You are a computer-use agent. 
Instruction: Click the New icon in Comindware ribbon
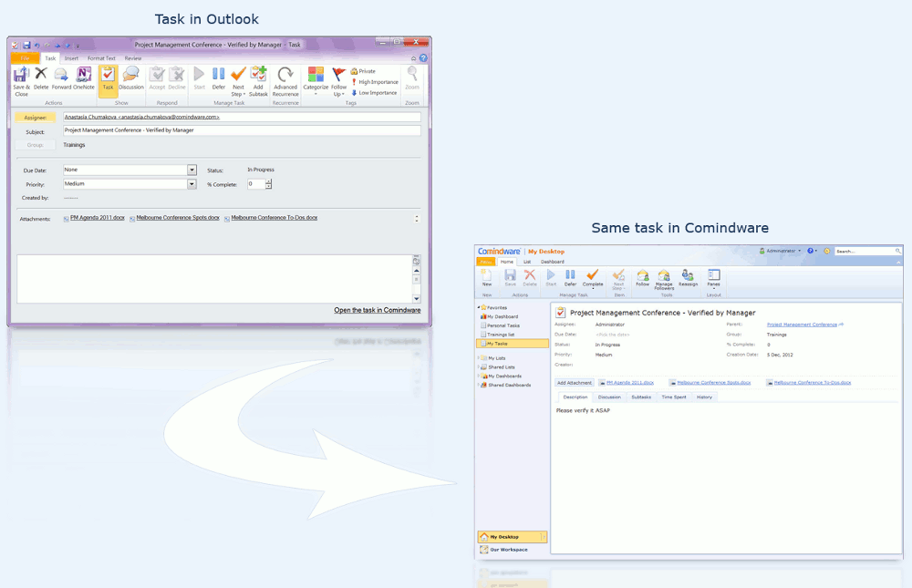click(487, 278)
